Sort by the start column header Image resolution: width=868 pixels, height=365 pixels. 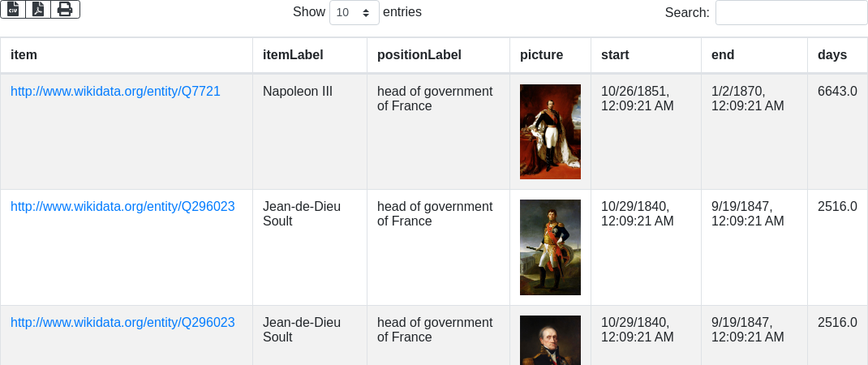pos(615,55)
